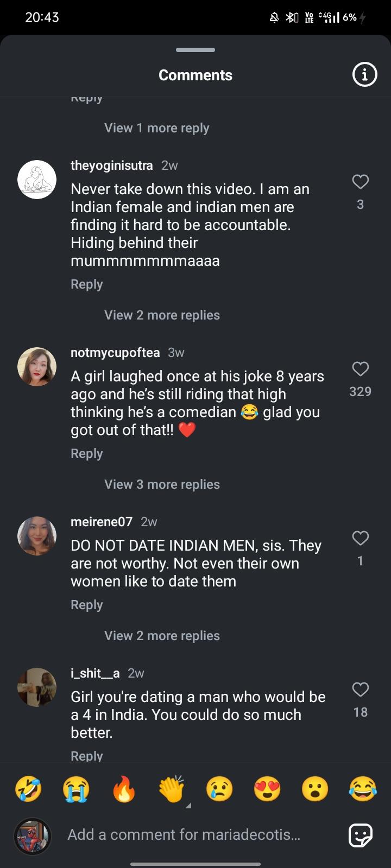Like theyoginisutra's comment with the heart
Image resolution: width=391 pixels, height=868 pixels.
pos(360,182)
